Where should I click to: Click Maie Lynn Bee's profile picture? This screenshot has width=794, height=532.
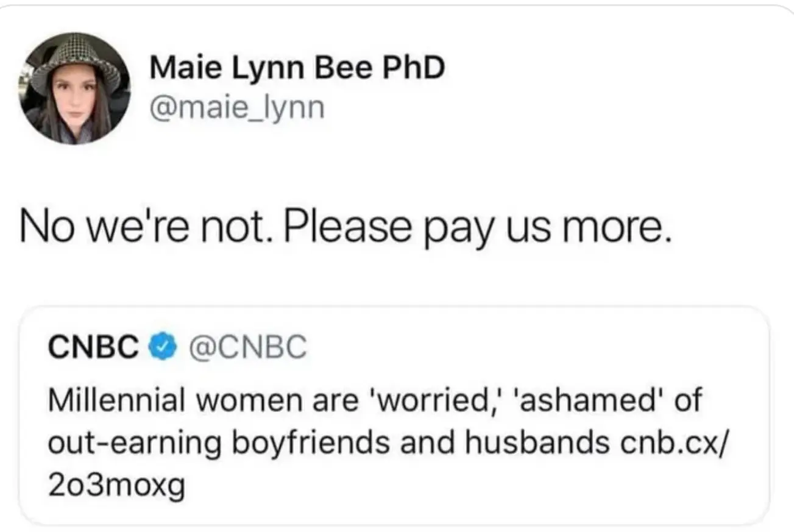pyautogui.click(x=75, y=88)
